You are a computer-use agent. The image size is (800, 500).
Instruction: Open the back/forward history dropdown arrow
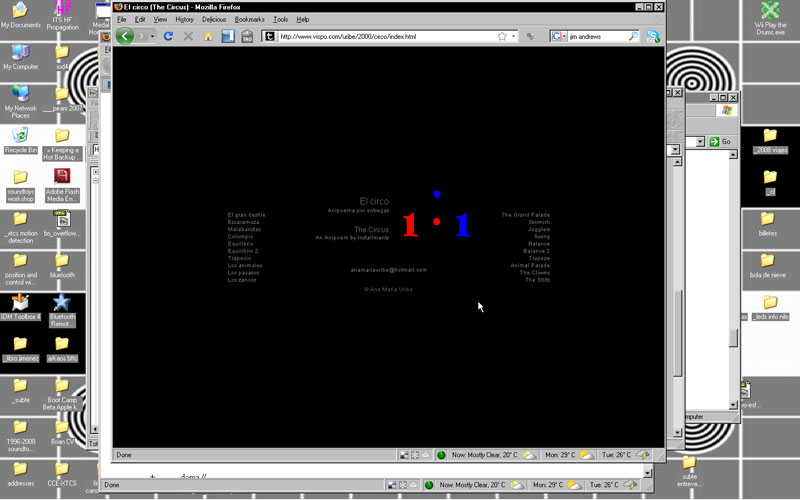pyautogui.click(x=152, y=36)
